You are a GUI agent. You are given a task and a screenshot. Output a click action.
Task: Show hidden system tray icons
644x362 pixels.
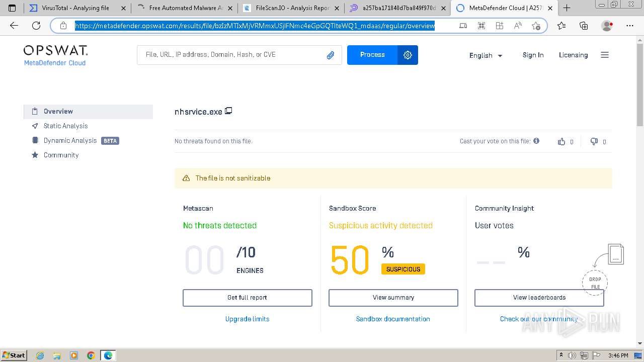click(x=561, y=355)
